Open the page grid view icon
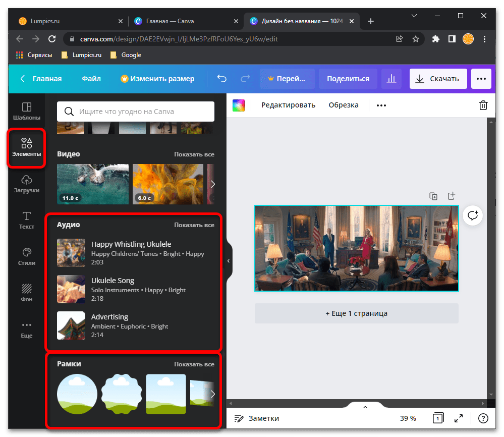The image size is (504, 437). coord(438,418)
